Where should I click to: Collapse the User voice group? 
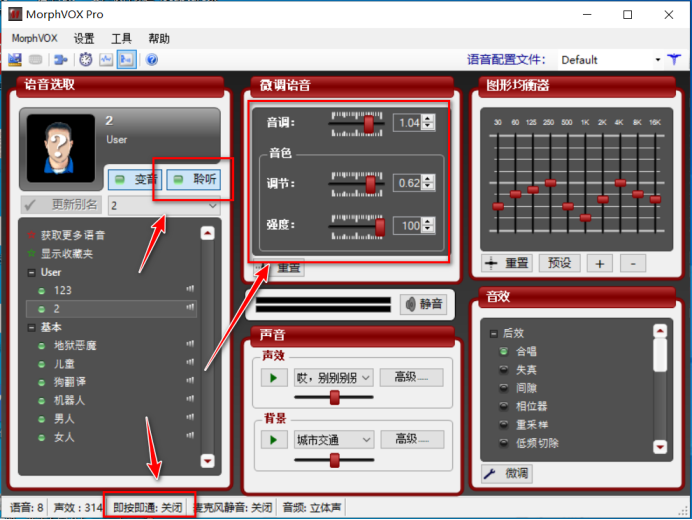[31, 273]
